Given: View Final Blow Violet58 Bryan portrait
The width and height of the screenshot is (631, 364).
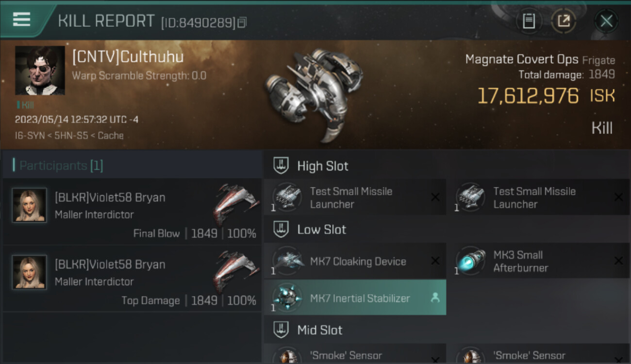Looking at the screenshot, I should point(30,205).
